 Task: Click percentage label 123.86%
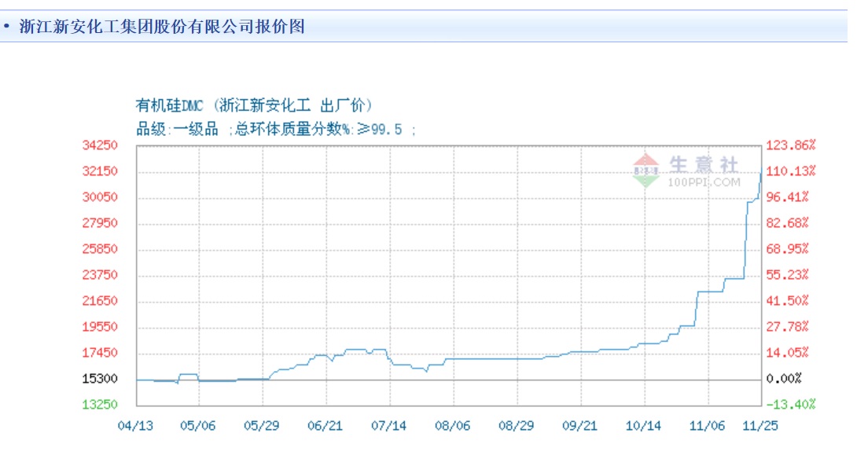790,145
